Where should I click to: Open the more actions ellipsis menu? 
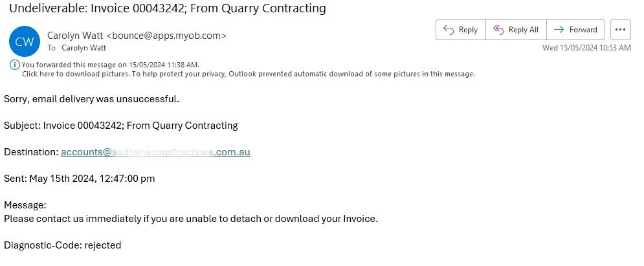click(620, 30)
